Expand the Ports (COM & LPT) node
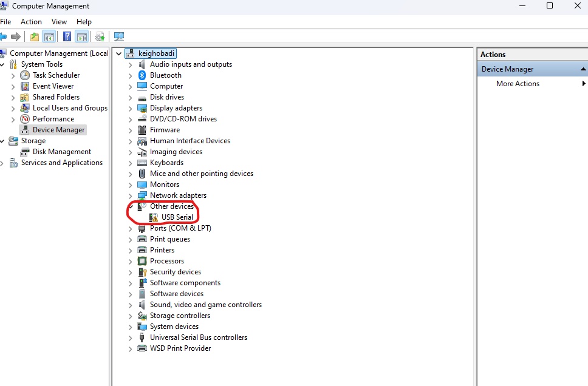Viewport: 588px width, 386px height. [x=130, y=228]
